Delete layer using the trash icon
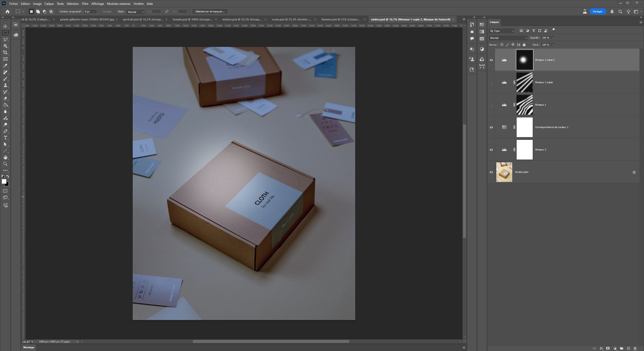The width and height of the screenshot is (644, 351). click(635, 348)
